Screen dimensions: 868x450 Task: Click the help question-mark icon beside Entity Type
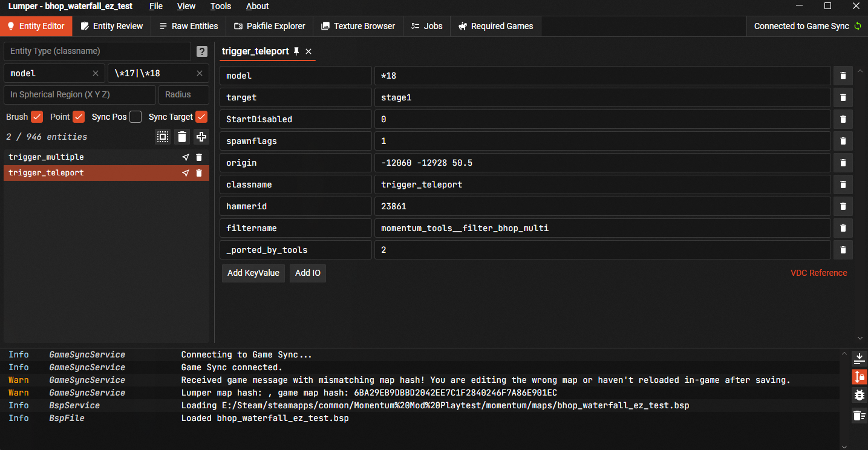202,51
